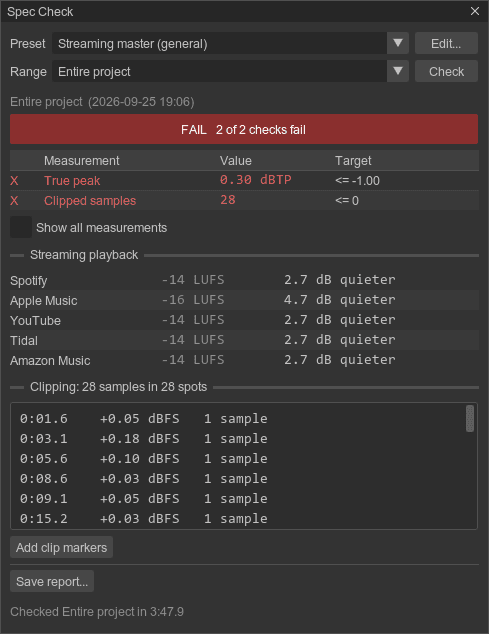Enable Show all measurements checkbox
Screen dimensions: 489x634
tap(21, 227)
